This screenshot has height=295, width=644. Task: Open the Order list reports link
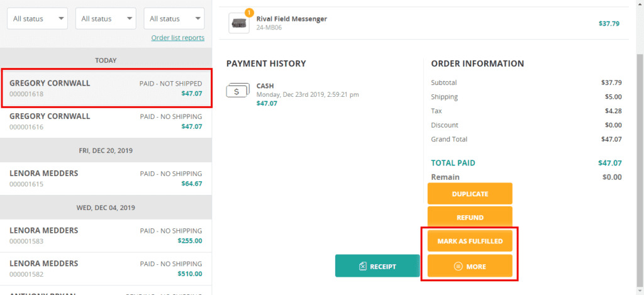(177, 38)
